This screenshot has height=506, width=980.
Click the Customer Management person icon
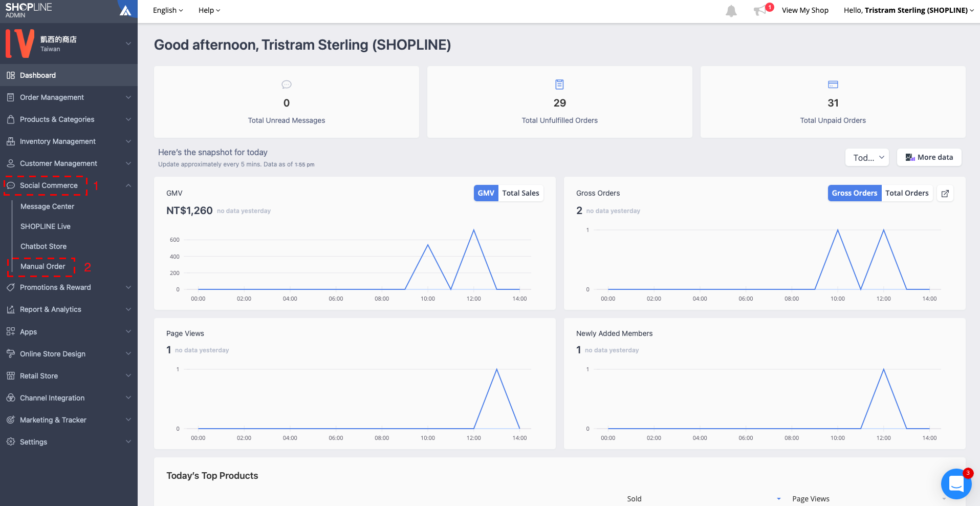[x=11, y=163]
